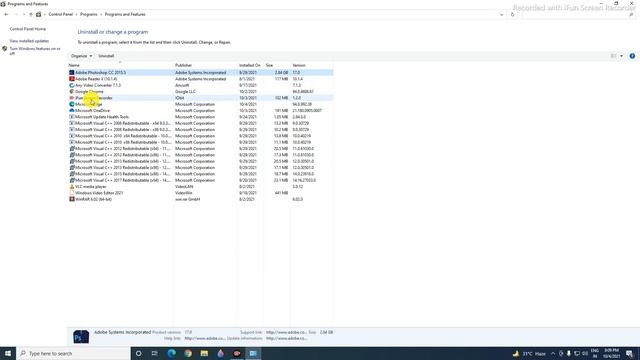Screen dimensions: 640x360
Task: Open View installed updates link
Action: 29,41
